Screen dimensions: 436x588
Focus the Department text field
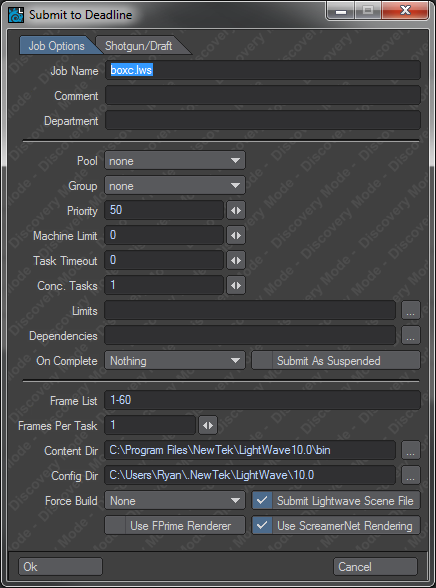click(263, 120)
